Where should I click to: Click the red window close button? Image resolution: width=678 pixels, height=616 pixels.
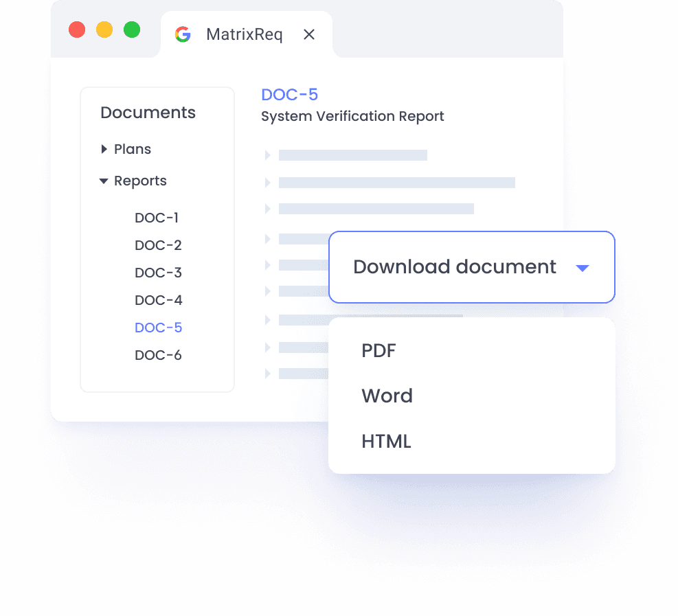point(77,30)
